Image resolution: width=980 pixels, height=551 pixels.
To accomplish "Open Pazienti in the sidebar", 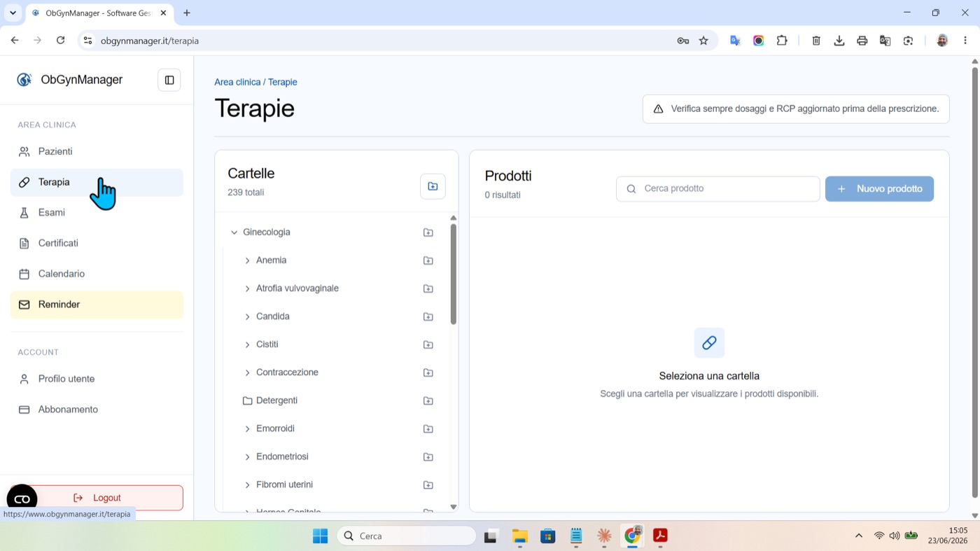I will pos(97,151).
